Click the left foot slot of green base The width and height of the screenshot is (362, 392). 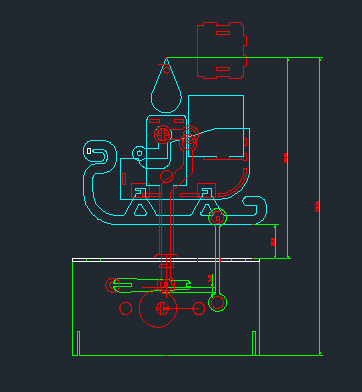tap(78, 343)
